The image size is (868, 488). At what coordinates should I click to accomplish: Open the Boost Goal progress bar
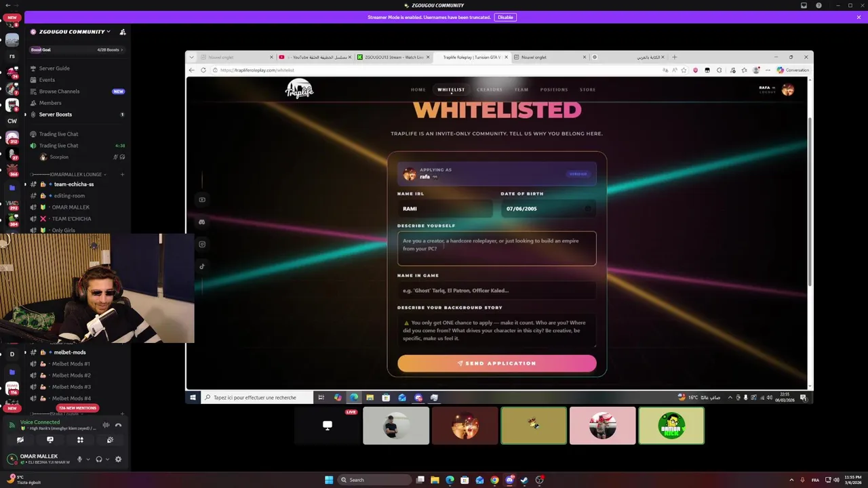point(78,49)
